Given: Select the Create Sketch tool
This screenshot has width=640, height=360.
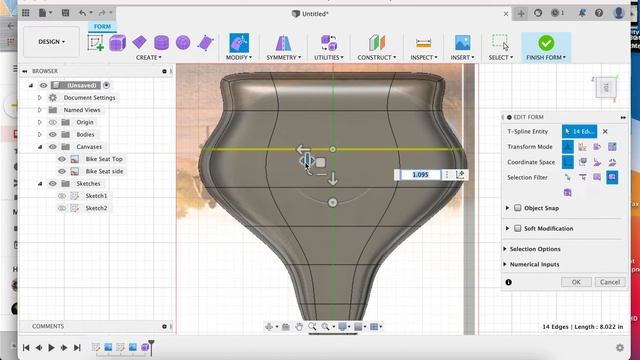Looking at the screenshot, I should [96, 43].
